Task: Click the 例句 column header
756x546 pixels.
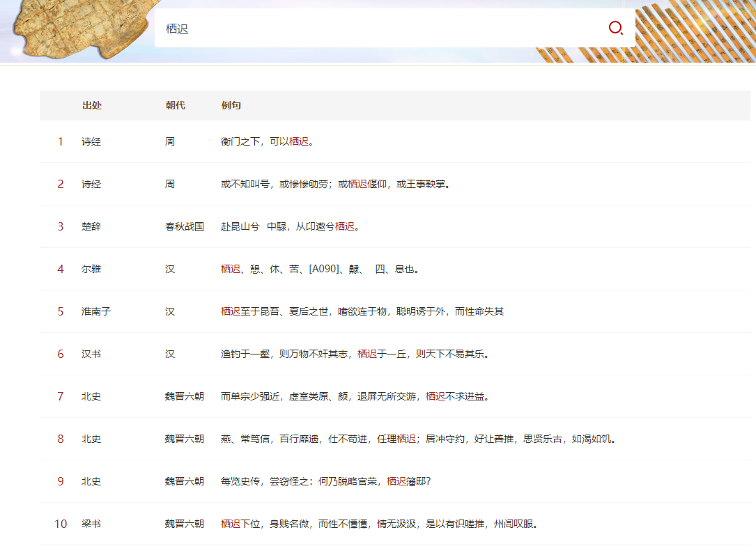Action: (231, 106)
